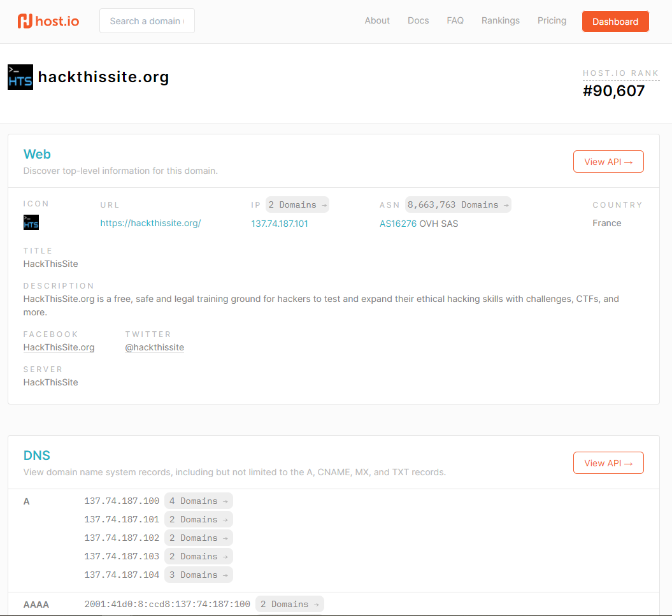Image resolution: width=672 pixels, height=616 pixels.
Task: Open the 8,663,763 Domains badge next to ASN
Action: click(458, 205)
